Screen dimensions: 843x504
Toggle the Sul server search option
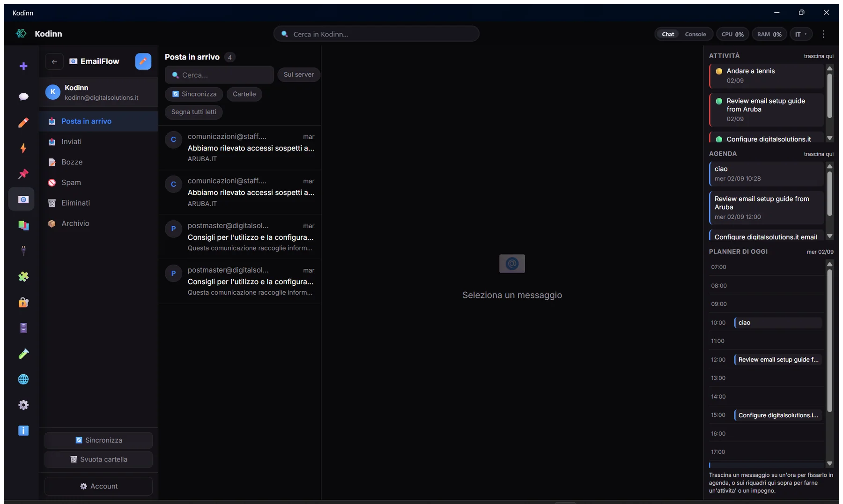tap(298, 74)
